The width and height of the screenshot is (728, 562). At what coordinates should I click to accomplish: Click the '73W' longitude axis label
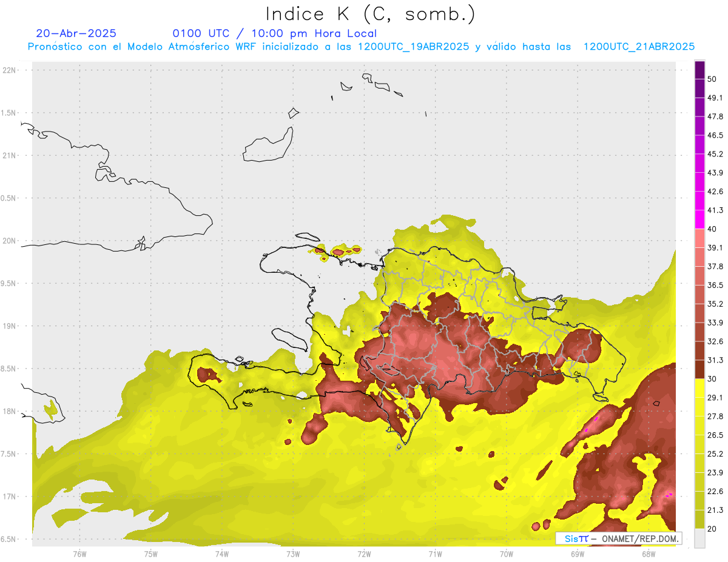click(293, 554)
